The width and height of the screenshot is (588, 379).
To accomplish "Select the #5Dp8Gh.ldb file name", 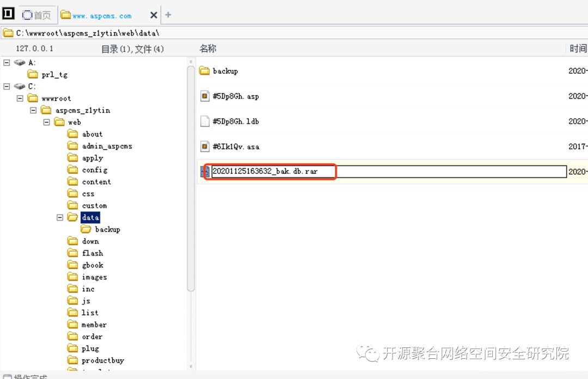I will (x=236, y=121).
